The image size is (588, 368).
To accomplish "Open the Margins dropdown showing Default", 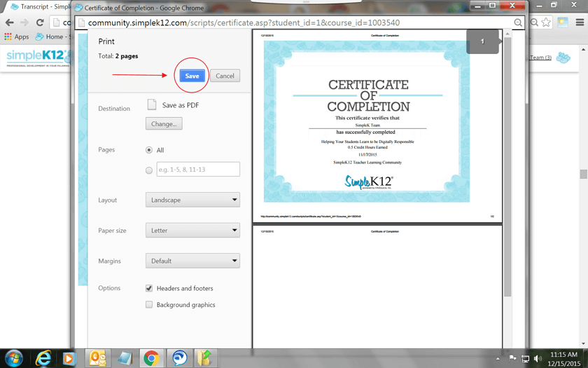I will [x=192, y=261].
